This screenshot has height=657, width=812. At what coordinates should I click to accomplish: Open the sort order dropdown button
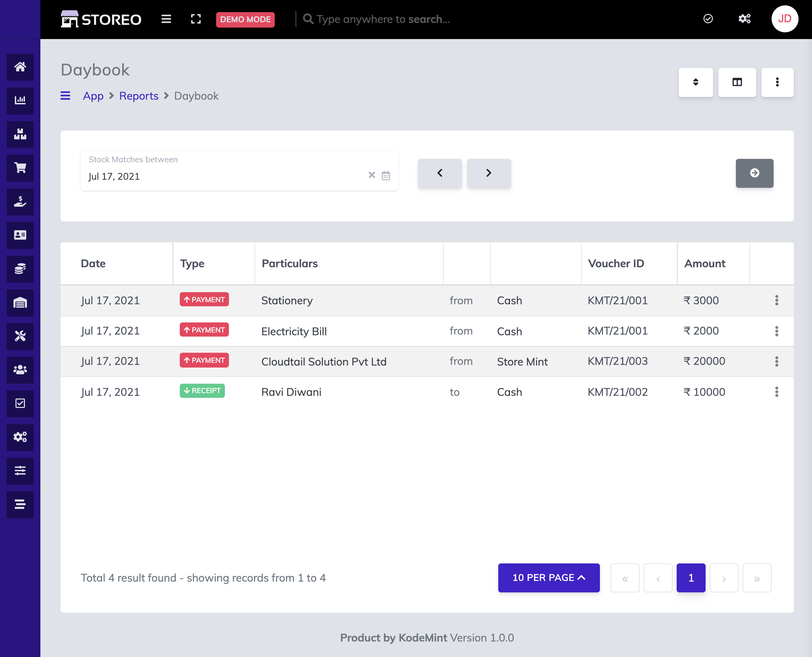696,82
